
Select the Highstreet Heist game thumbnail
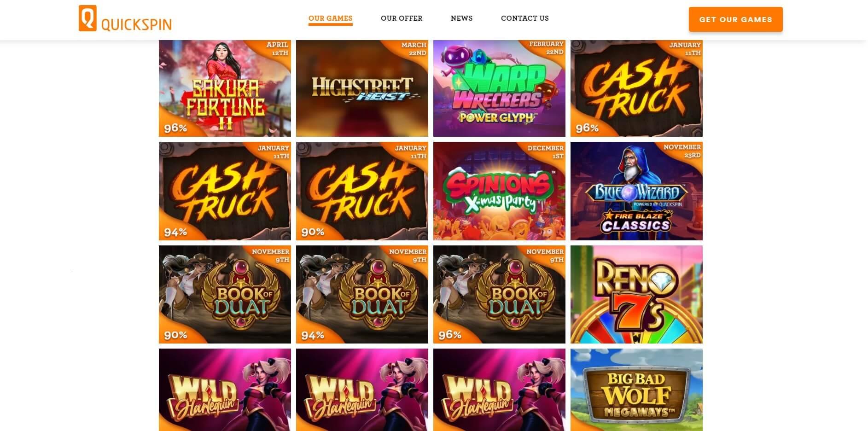coord(362,88)
